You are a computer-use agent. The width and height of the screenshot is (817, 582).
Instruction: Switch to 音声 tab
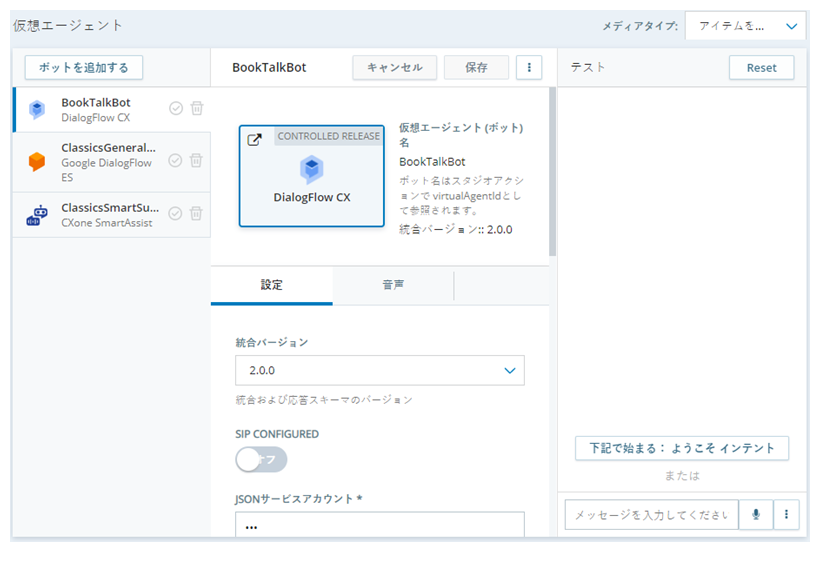coord(393,285)
